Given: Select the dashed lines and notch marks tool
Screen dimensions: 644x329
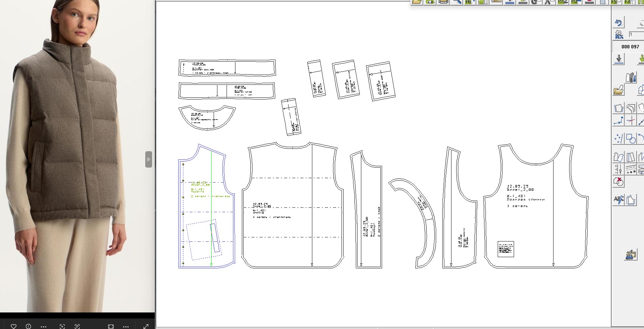Looking at the screenshot, I should 631,169.
